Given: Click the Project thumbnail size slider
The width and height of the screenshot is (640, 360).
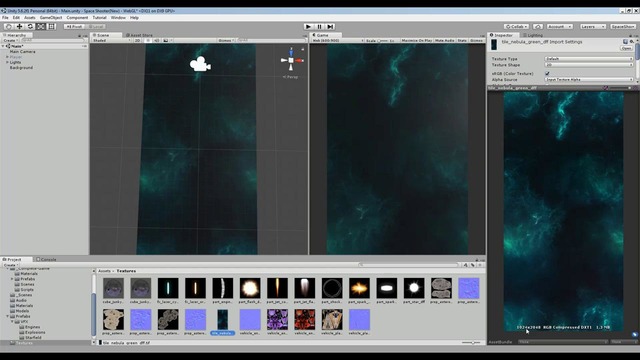Looking at the screenshot, I should [x=471, y=343].
